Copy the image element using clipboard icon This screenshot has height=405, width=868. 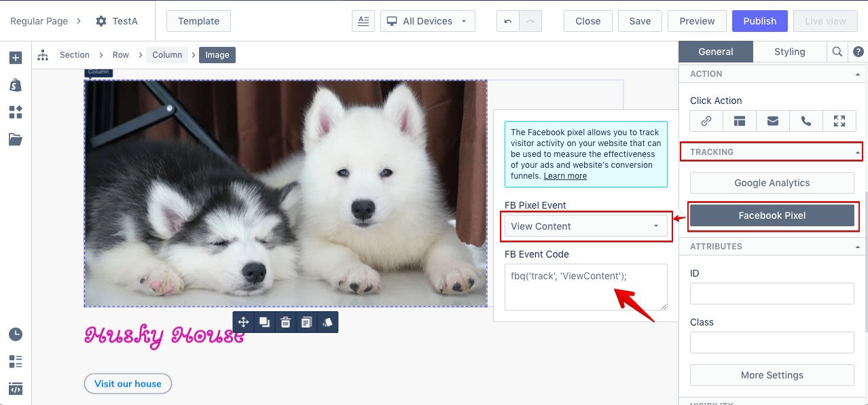306,322
